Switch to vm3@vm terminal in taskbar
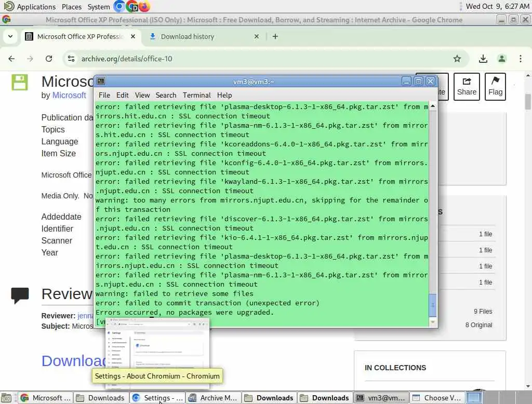This screenshot has width=532, height=404. point(381,398)
